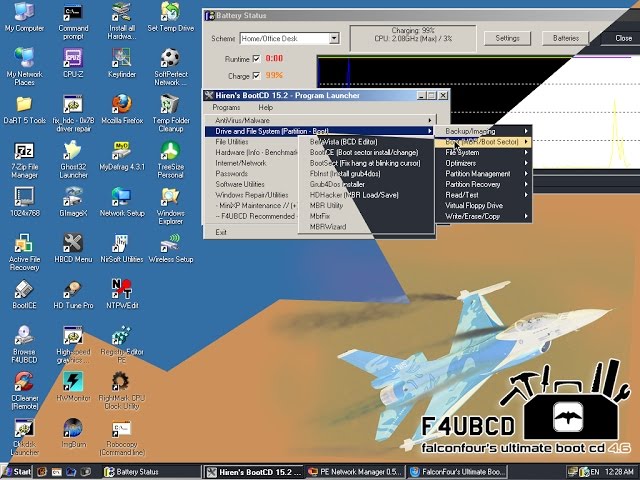Toggle the Charge checkbox in Battery Status
This screenshot has width=640, height=480.
click(256, 76)
